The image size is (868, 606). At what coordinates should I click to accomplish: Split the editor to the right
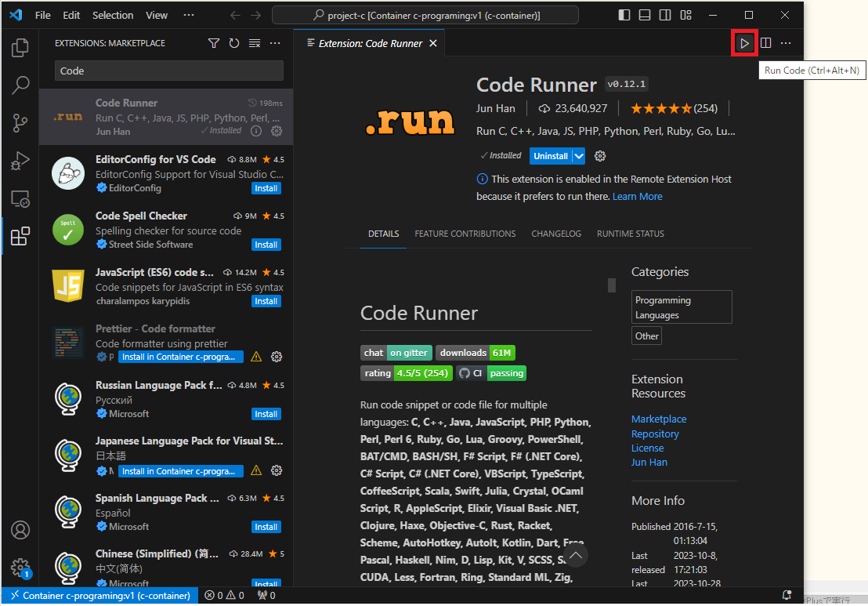[x=765, y=43]
